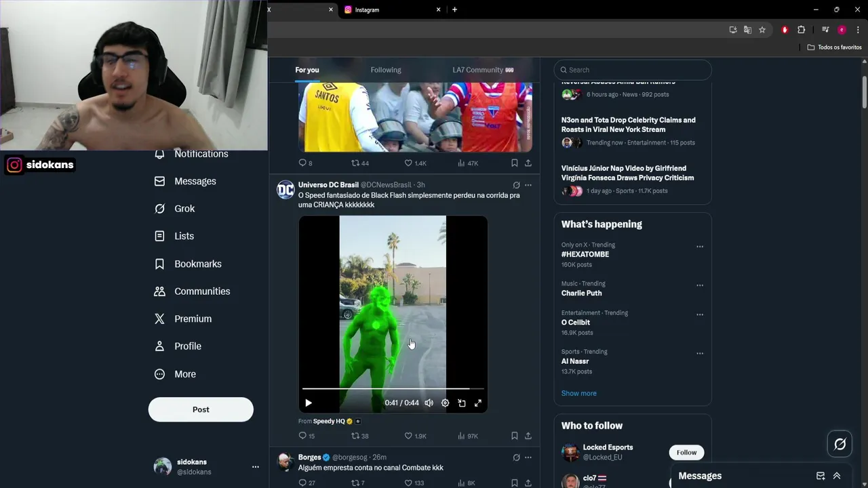Compose new message in Messages drawer

821,476
